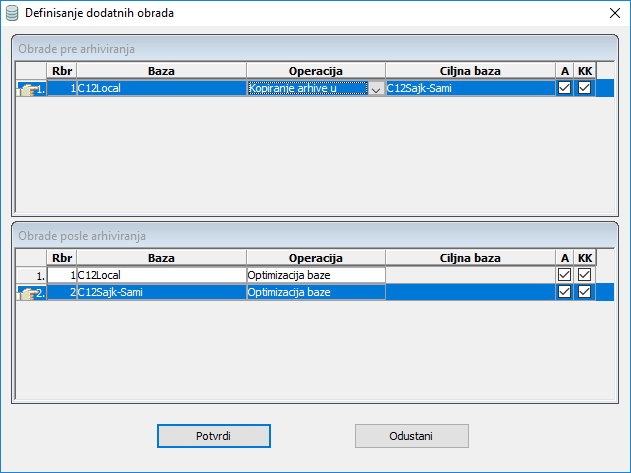The width and height of the screenshot is (631, 473).
Task: Click the Potvrdi button
Action: [214, 436]
